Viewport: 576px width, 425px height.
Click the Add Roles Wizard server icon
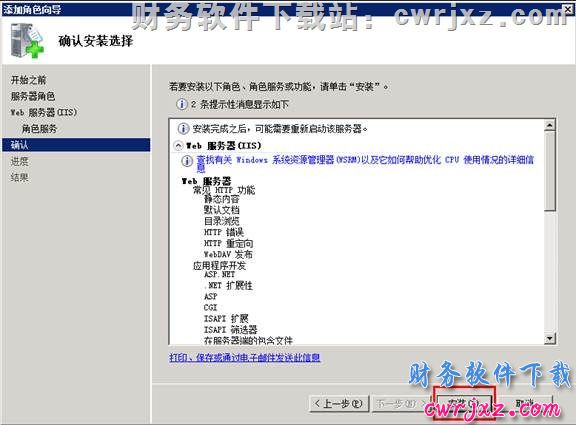[26, 40]
